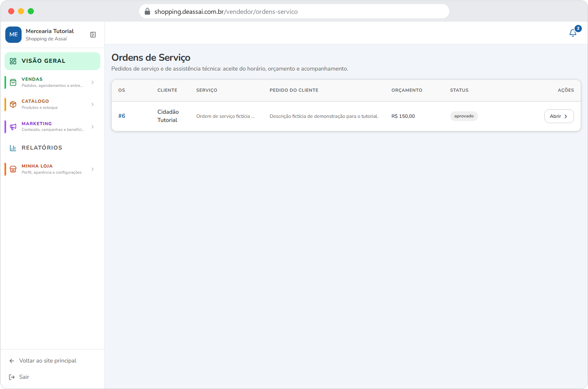Screen dimensions: 588x389
Task: Click the back arrow icon beside Voltar
Action: pos(12,361)
